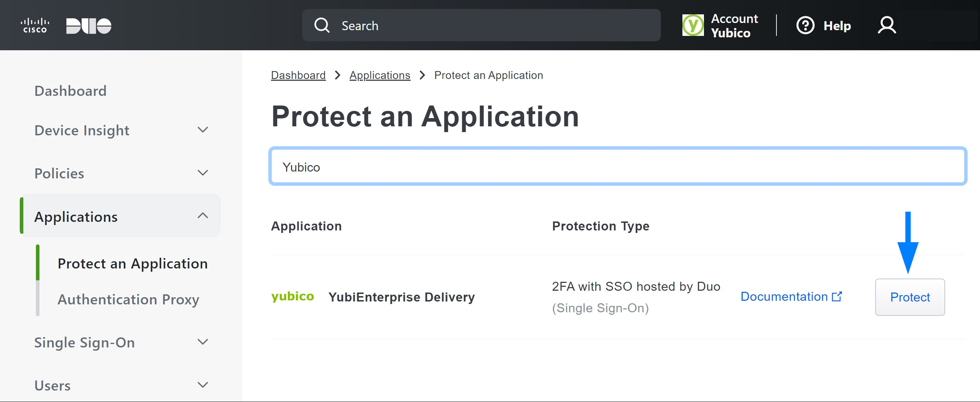Click the Yubico account avatar icon
980x402 pixels.
692,25
